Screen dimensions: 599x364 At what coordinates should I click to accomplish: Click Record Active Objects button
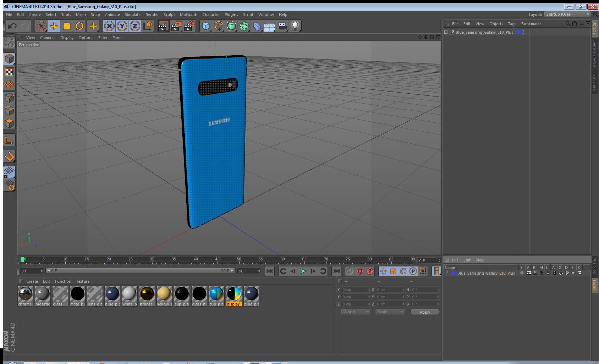coord(350,271)
